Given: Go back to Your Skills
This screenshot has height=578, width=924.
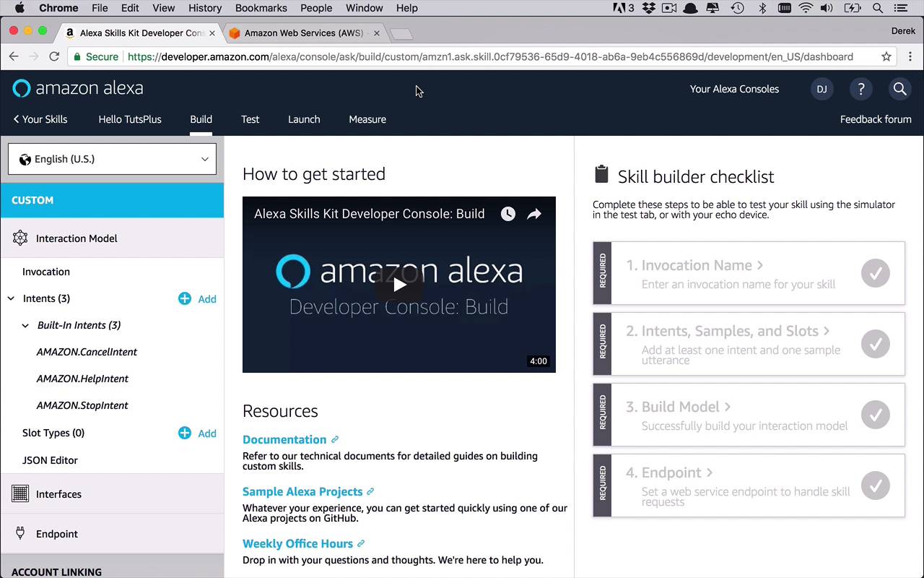Looking at the screenshot, I should (x=40, y=119).
